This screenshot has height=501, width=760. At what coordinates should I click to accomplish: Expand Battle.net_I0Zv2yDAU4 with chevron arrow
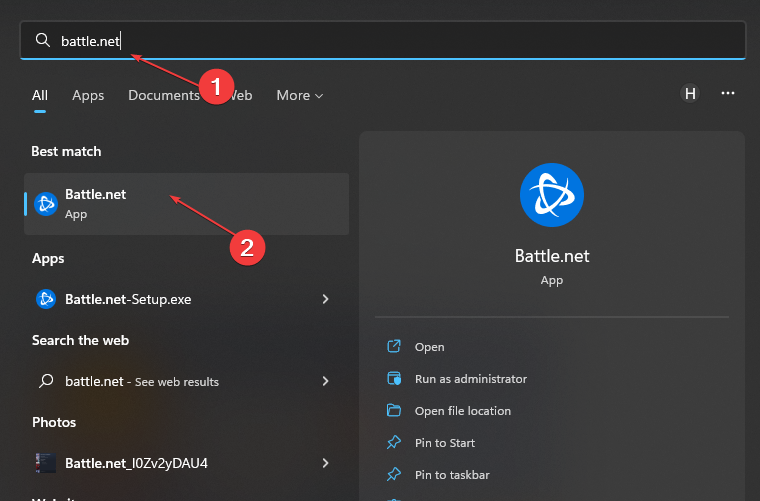[325, 463]
